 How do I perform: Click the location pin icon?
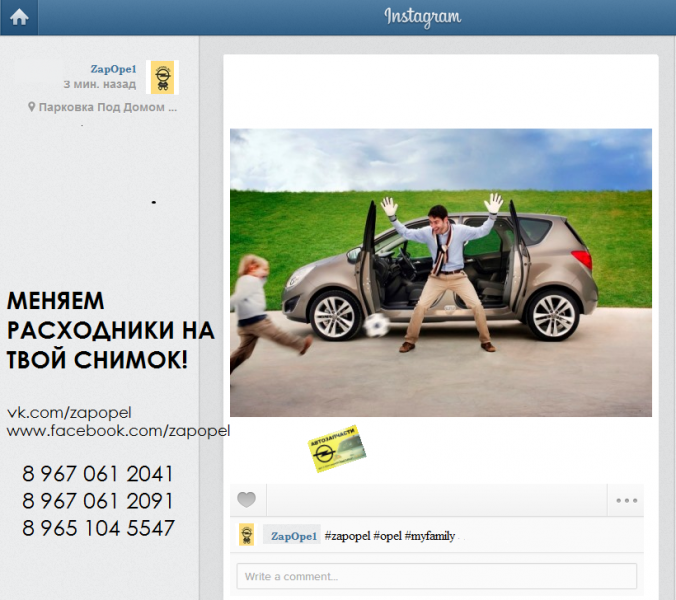(32, 106)
